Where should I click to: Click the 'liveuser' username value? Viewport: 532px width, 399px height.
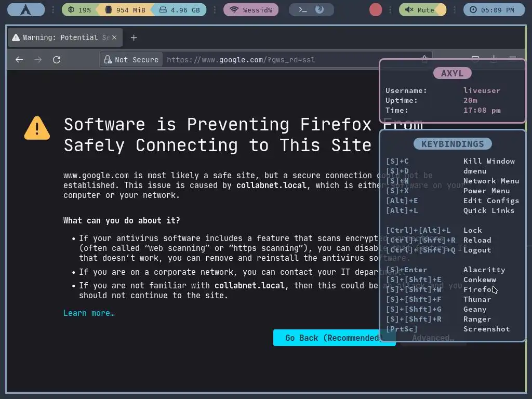click(x=482, y=90)
